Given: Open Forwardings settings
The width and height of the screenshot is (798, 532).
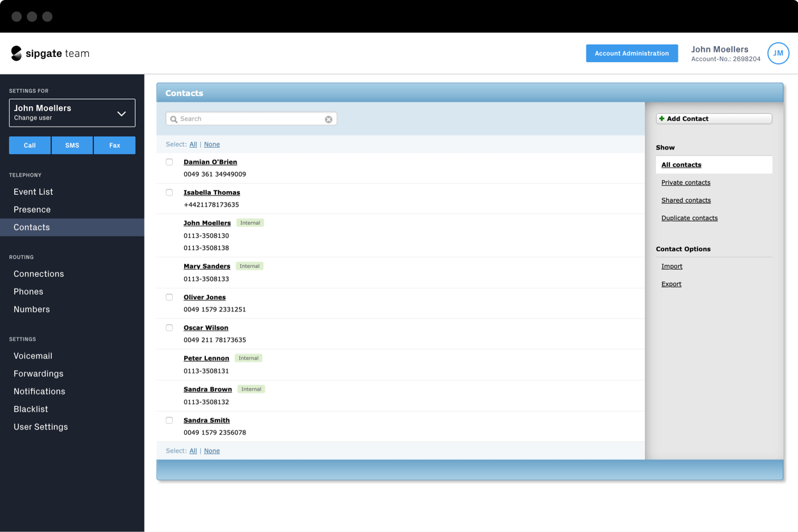Looking at the screenshot, I should pos(38,373).
